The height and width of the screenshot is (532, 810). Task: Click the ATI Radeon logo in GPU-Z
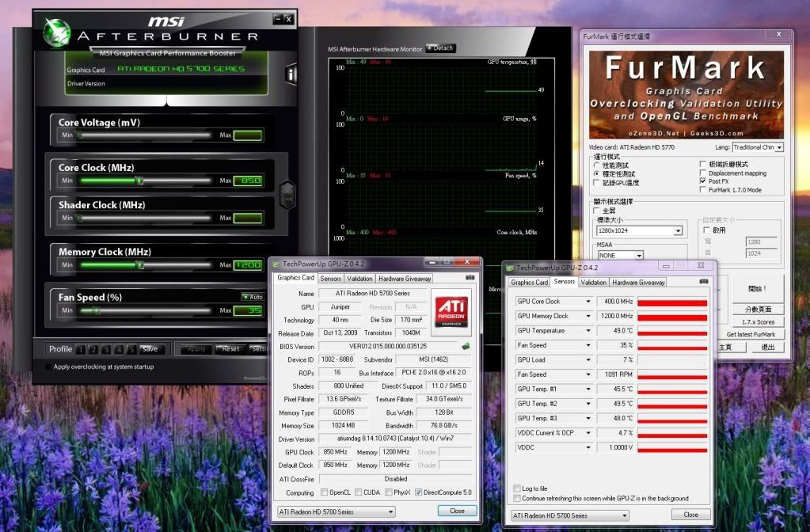pos(451,311)
